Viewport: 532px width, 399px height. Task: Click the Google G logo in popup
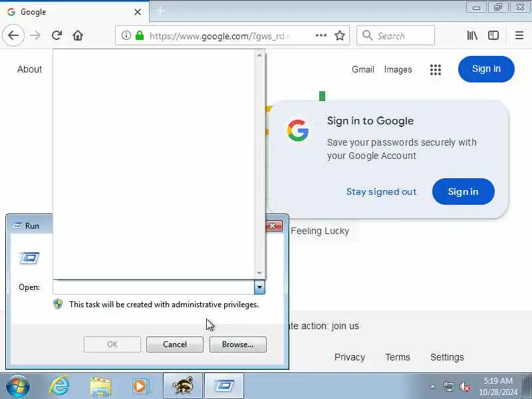[297, 130]
